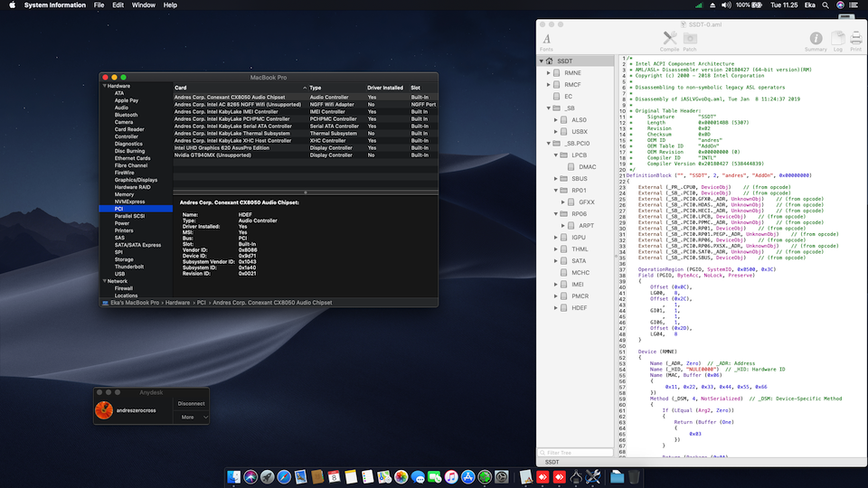Open the Maps icon in the Dock
Viewport: 868px width, 488px height.
[384, 476]
